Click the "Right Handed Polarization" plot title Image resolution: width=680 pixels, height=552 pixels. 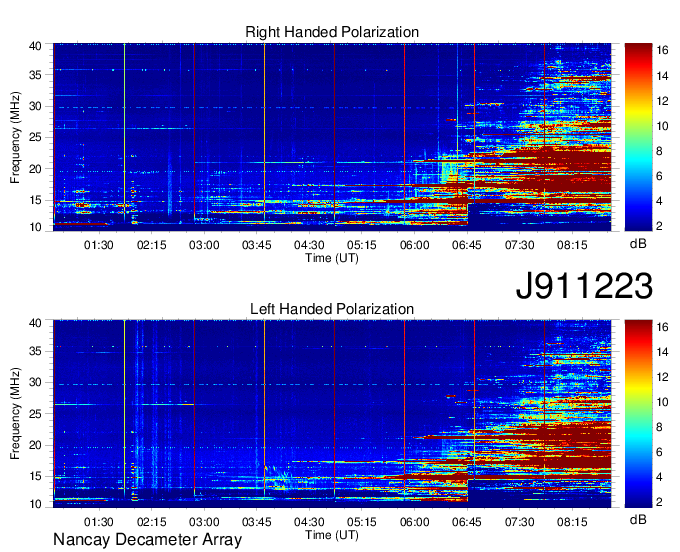click(x=332, y=32)
